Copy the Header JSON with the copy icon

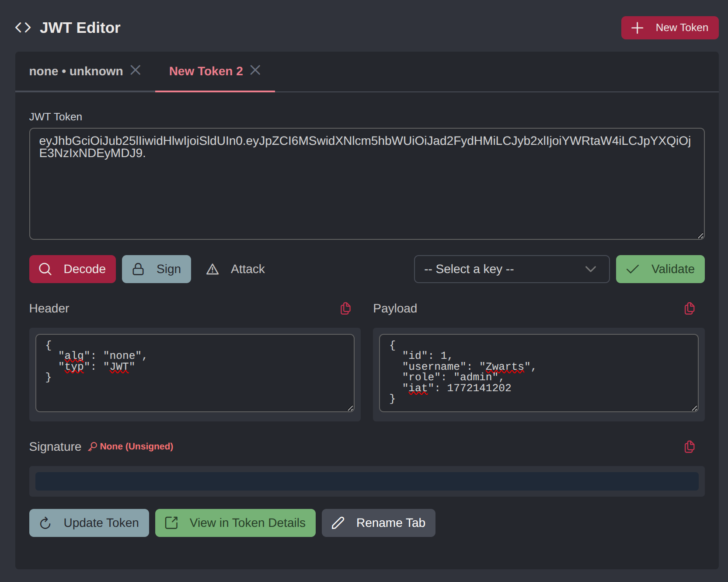click(345, 309)
